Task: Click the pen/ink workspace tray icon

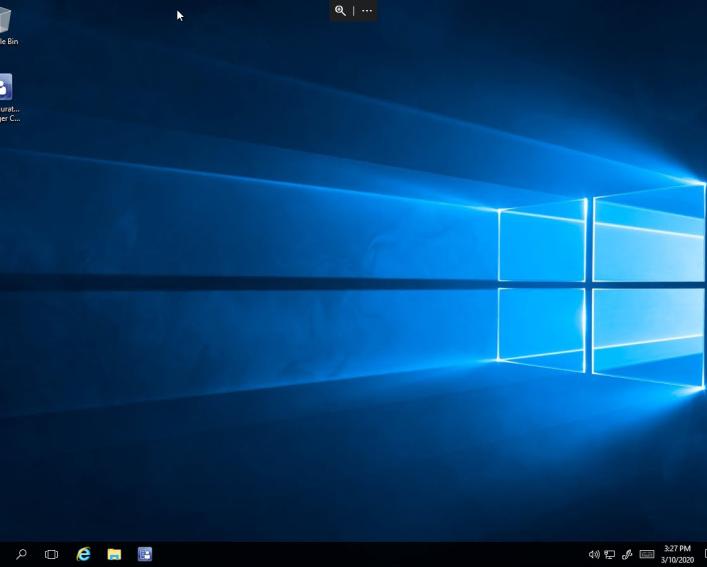Action: pos(627,554)
